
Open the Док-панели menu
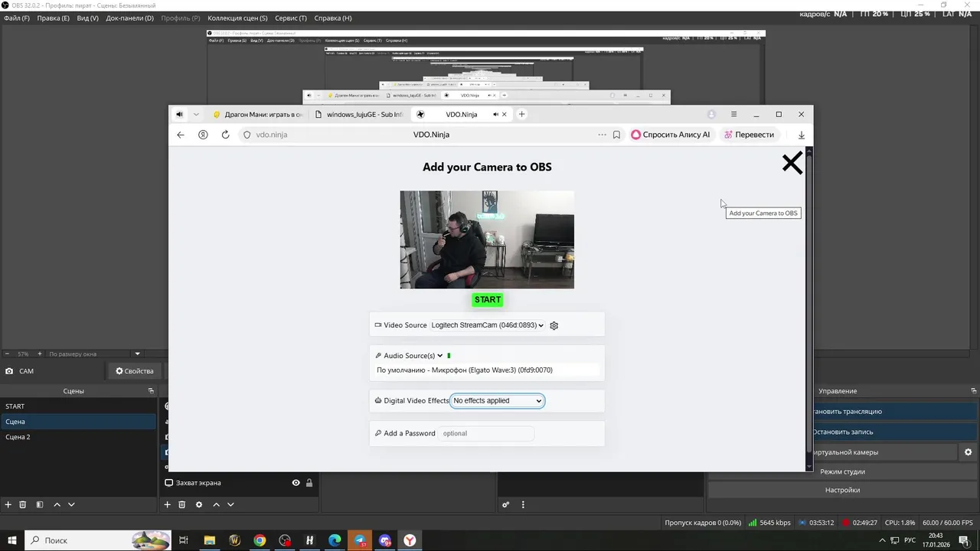point(129,18)
